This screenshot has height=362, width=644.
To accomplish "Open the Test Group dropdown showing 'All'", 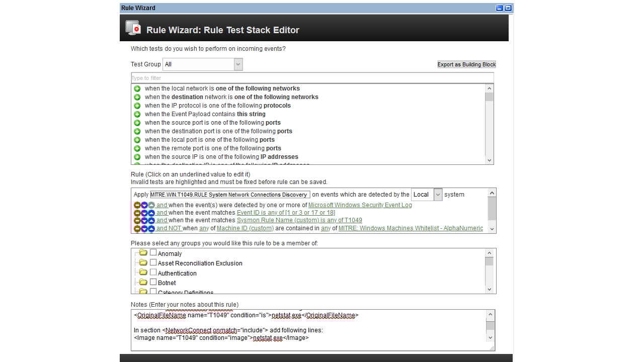I will (x=237, y=64).
